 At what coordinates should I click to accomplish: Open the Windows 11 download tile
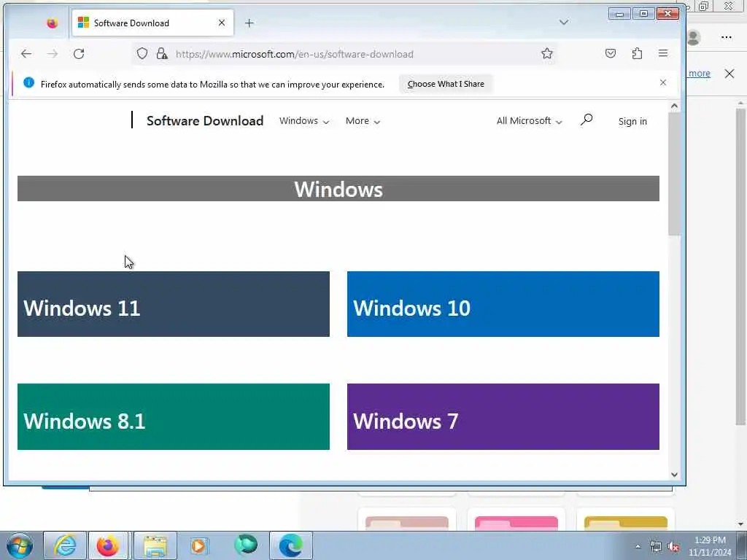tap(174, 304)
